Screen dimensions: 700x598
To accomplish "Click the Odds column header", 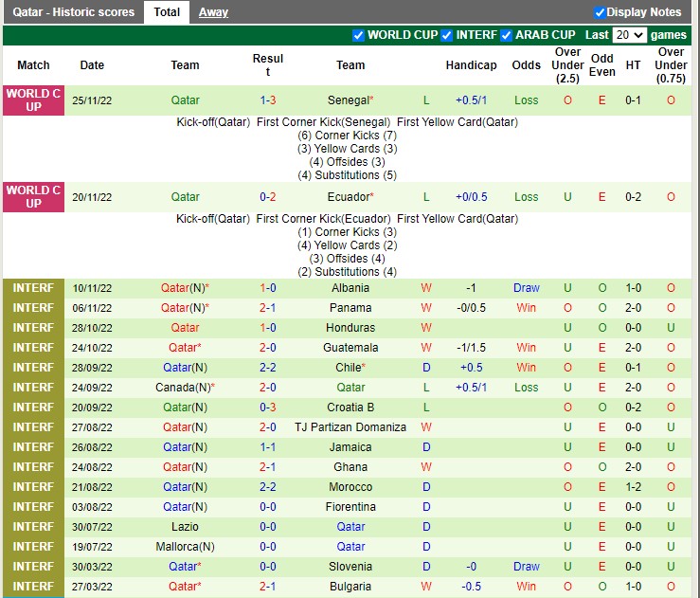I will (527, 65).
